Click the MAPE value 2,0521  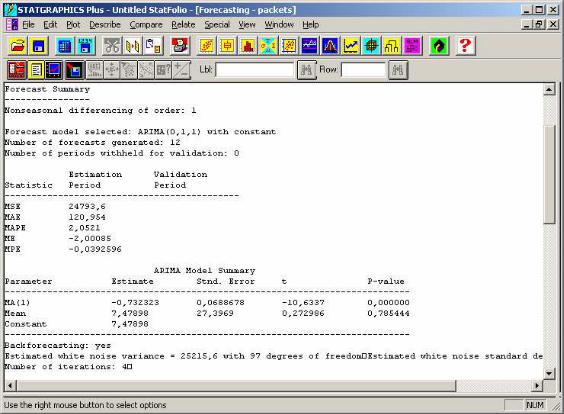85,228
